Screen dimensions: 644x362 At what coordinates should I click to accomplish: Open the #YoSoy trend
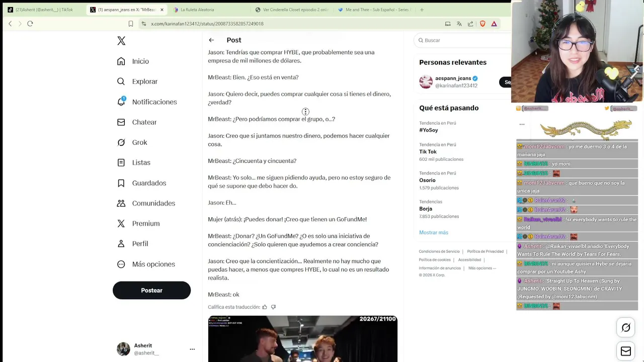click(429, 130)
